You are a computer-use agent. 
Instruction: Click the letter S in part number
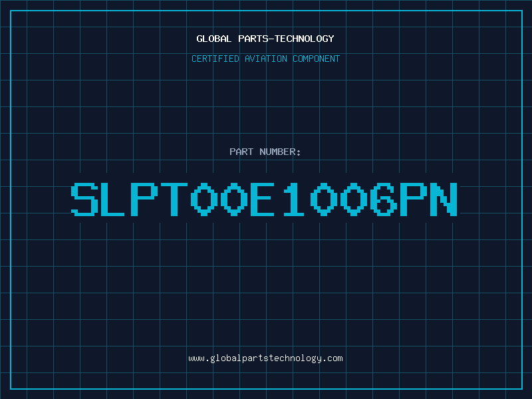click(x=84, y=199)
